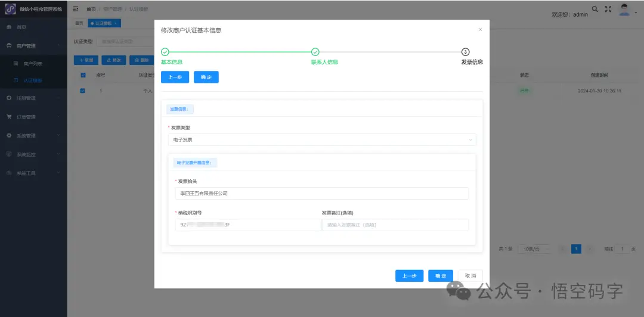The height and width of the screenshot is (317, 644).
Task: Close the dialog with the X icon
Action: pyautogui.click(x=480, y=30)
